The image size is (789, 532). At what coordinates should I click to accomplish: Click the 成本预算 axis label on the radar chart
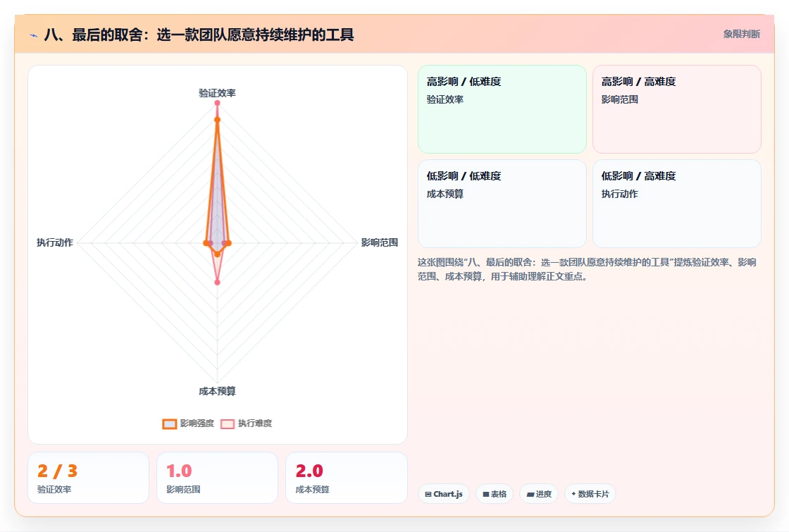click(217, 391)
